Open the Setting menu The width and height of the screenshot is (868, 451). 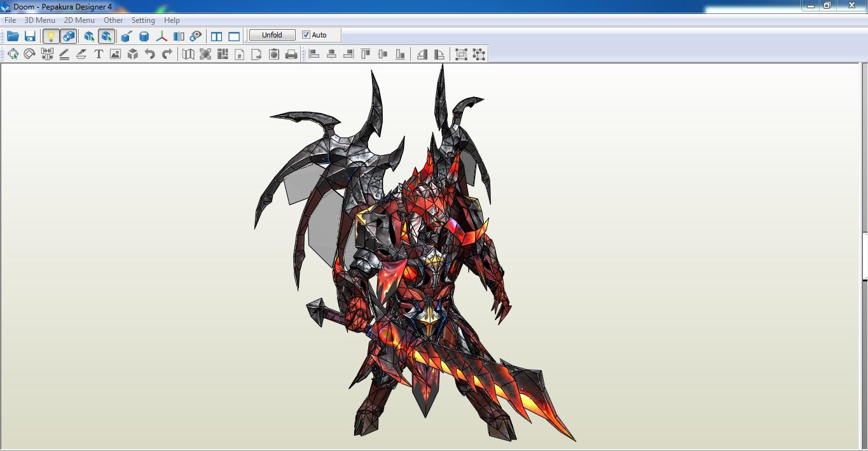[143, 20]
